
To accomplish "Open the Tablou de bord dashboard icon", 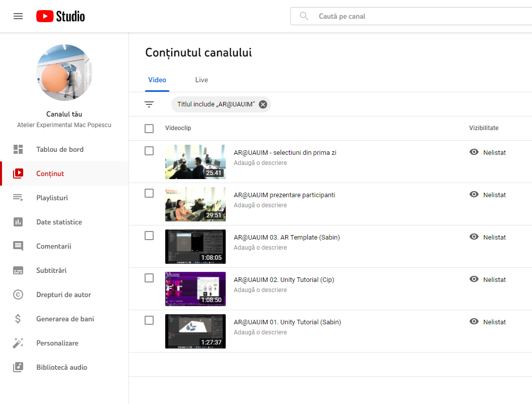I will tap(18, 149).
